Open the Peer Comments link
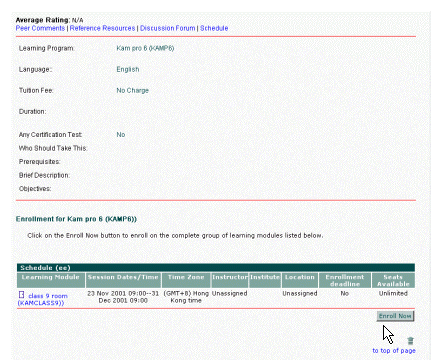Screen dimensions: 432x360 pyautogui.click(x=40, y=28)
